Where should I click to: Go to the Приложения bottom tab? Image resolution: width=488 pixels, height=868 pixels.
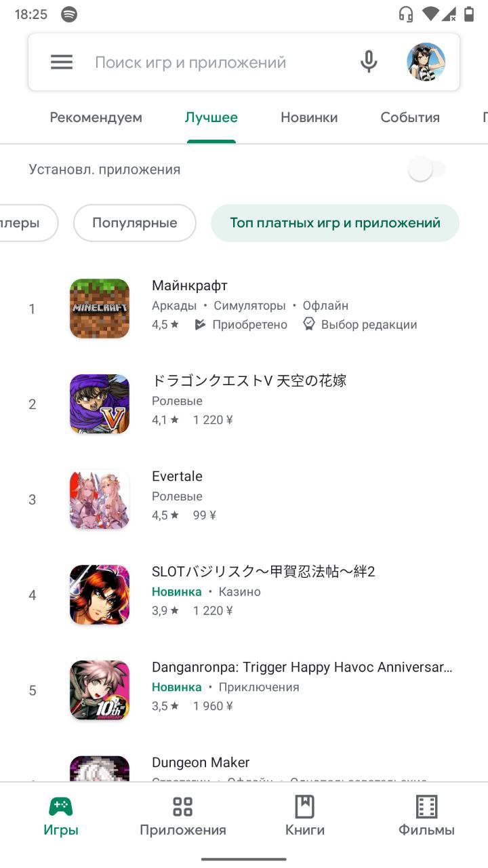click(183, 816)
